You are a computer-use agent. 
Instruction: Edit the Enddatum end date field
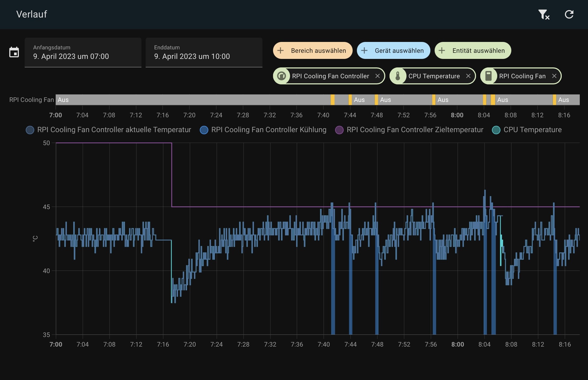[204, 53]
